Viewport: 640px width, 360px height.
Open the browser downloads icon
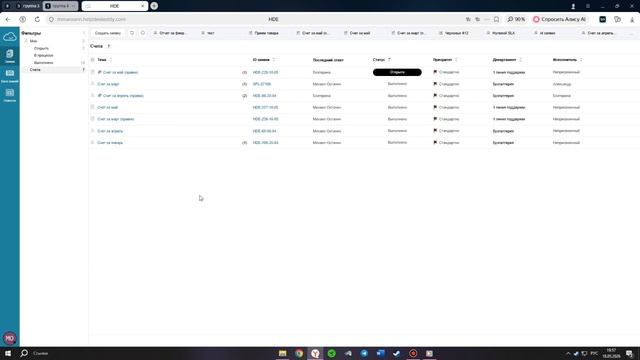[632, 19]
